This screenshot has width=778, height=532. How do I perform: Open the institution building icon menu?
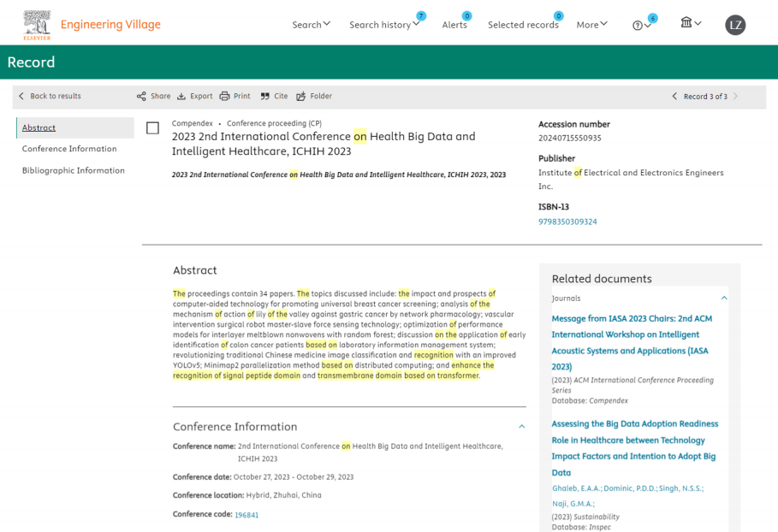tap(690, 22)
